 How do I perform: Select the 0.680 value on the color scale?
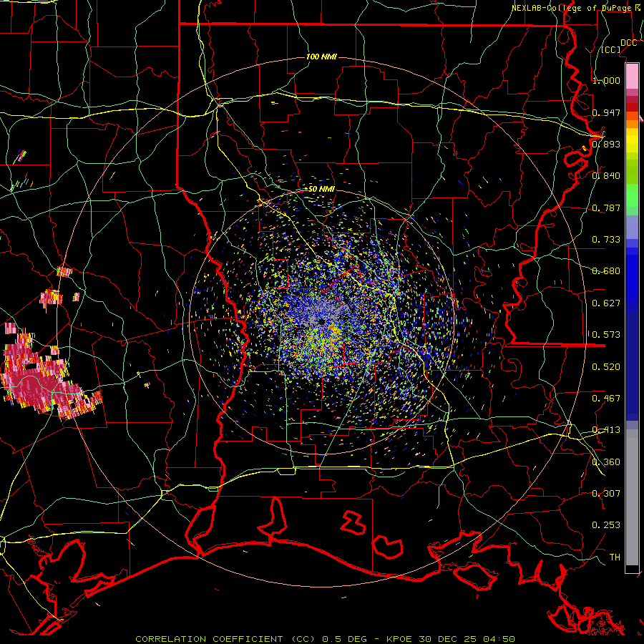[x=606, y=270]
